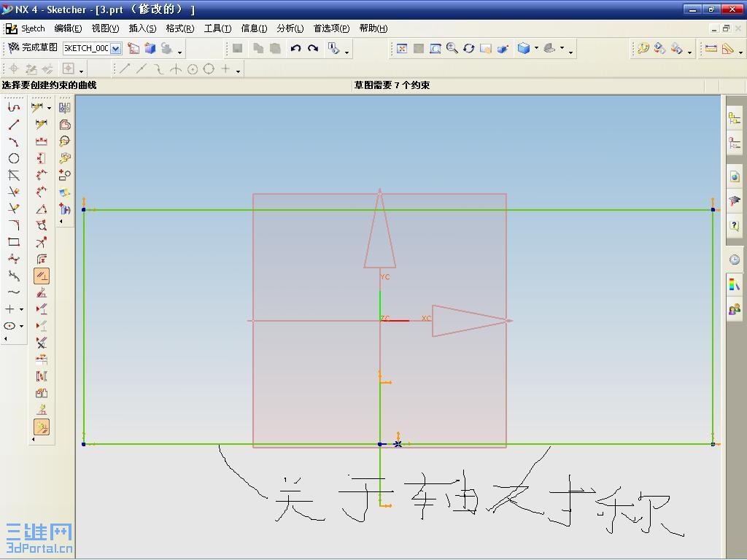Select the Arc tool
This screenshot has width=747, height=560.
coord(14,142)
